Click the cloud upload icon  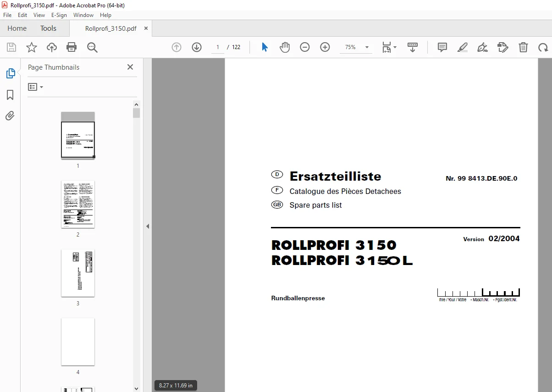(52, 47)
